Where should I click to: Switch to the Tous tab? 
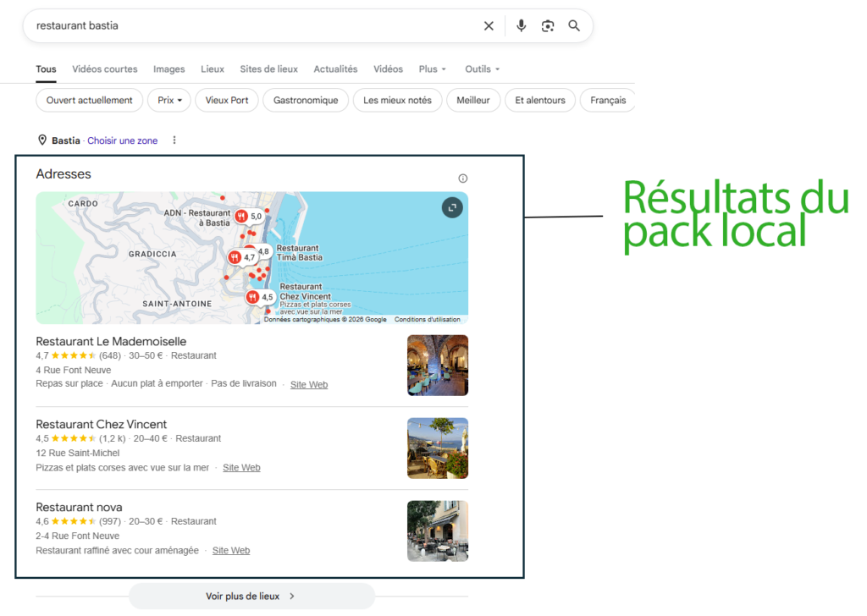[46, 69]
